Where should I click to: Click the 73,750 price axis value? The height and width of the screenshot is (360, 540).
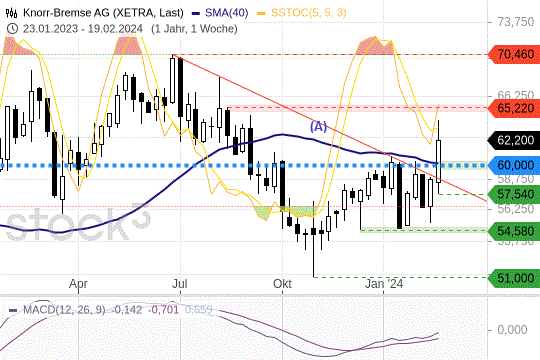516,22
